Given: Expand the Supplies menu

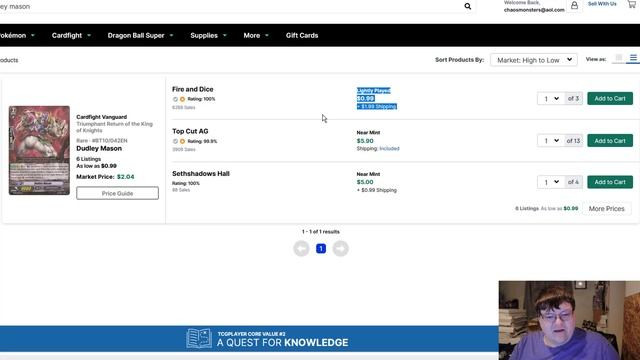Looking at the screenshot, I should (x=208, y=36).
